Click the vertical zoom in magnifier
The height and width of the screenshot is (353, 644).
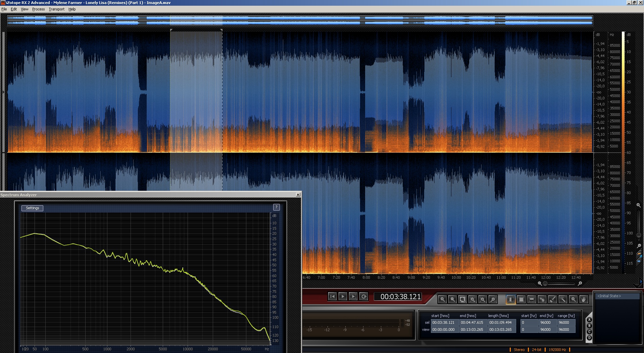click(x=638, y=205)
